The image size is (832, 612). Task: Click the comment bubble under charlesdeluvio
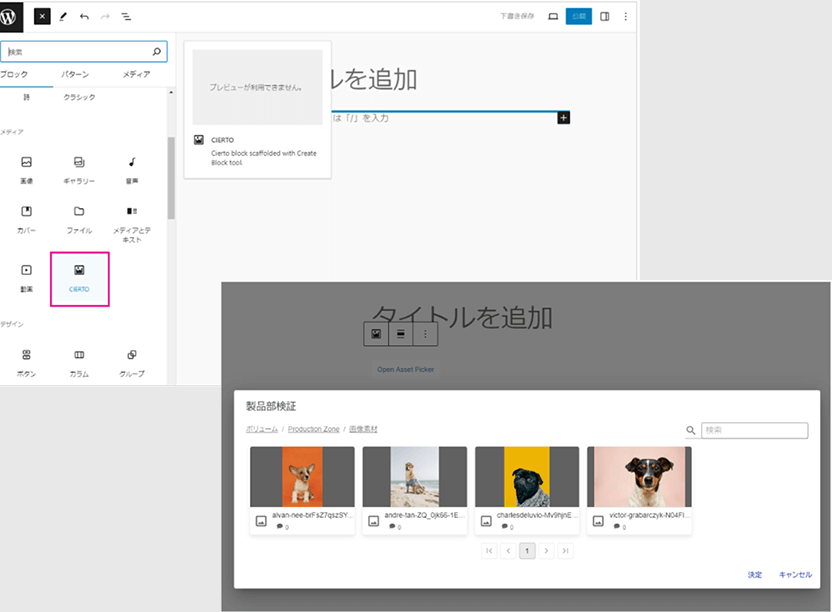point(504,527)
